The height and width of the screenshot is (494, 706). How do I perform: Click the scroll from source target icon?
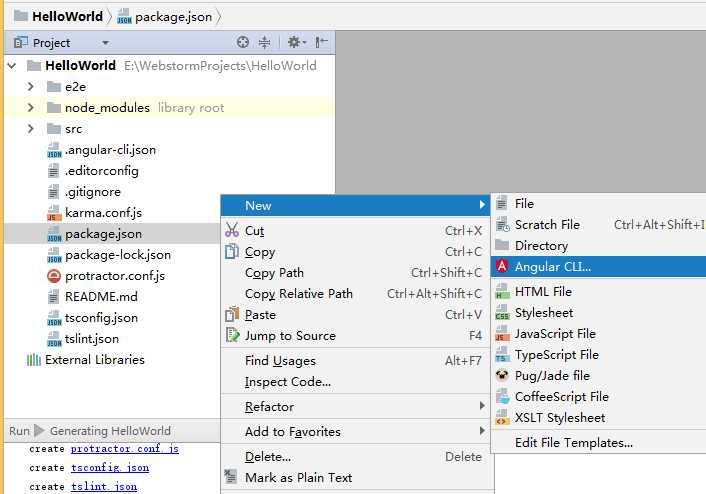243,42
